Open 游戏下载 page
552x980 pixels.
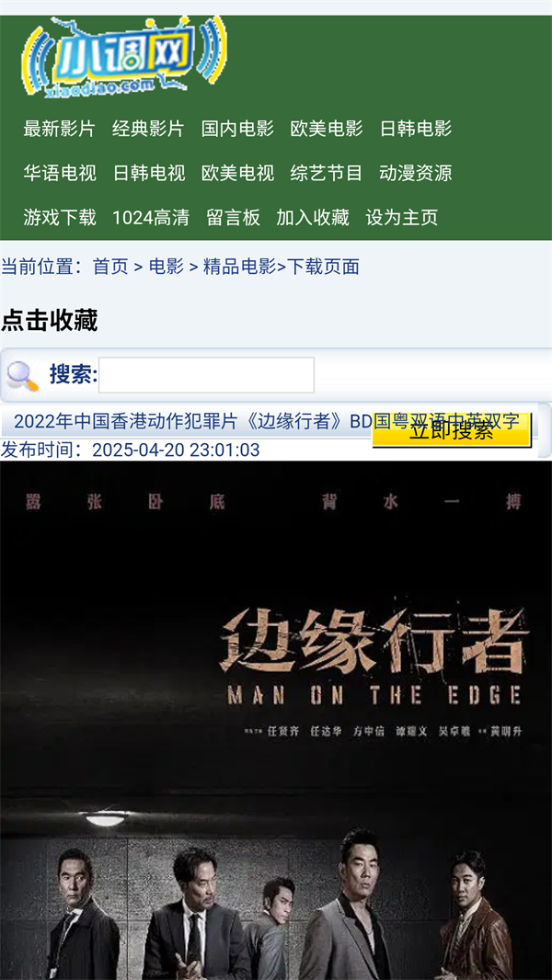pos(60,218)
